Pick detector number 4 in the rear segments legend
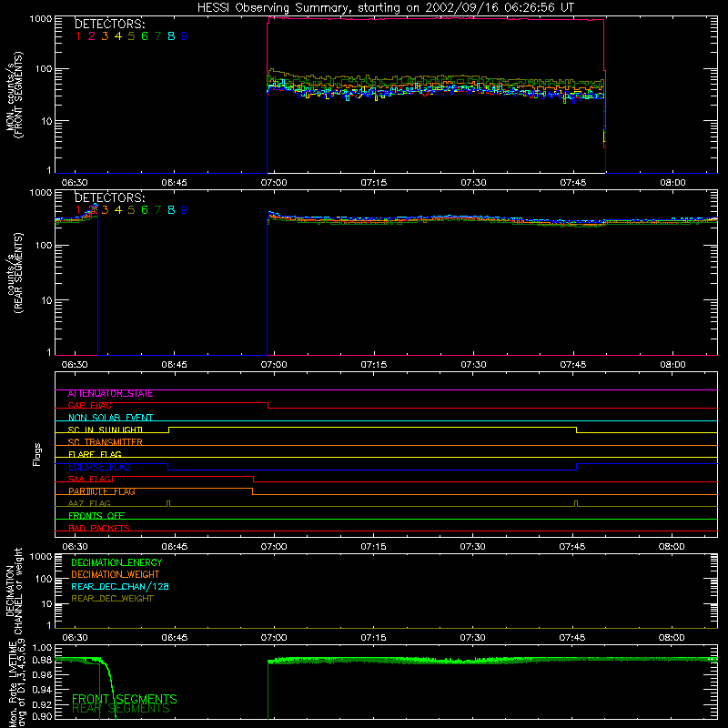The image size is (728, 728). (x=118, y=210)
